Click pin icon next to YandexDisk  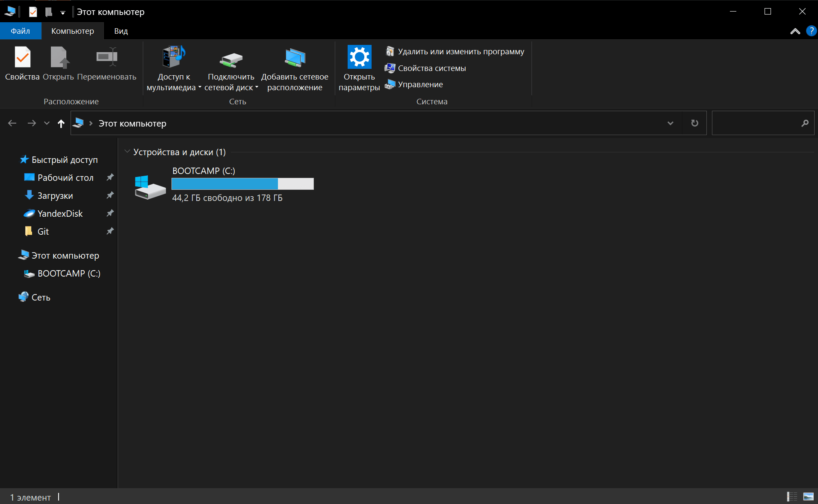110,213
